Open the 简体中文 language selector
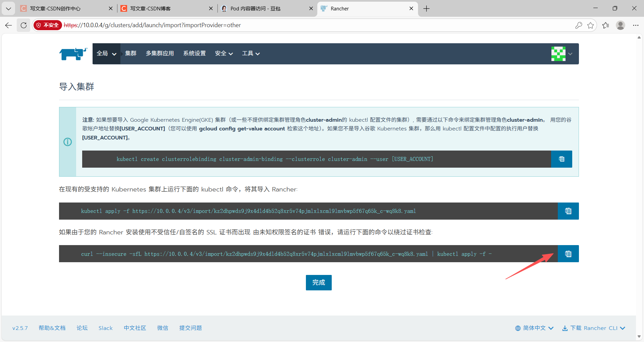This screenshot has height=342, width=644. click(534, 328)
